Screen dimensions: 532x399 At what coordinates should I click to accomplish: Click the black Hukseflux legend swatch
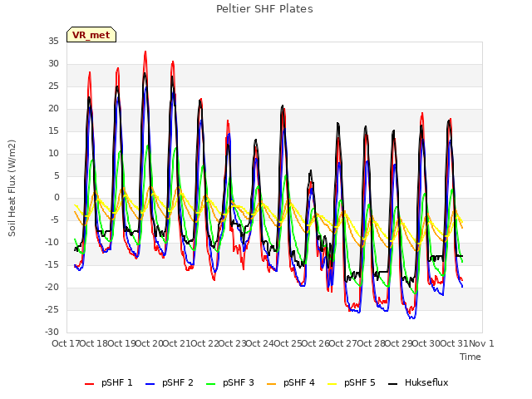click(x=393, y=384)
